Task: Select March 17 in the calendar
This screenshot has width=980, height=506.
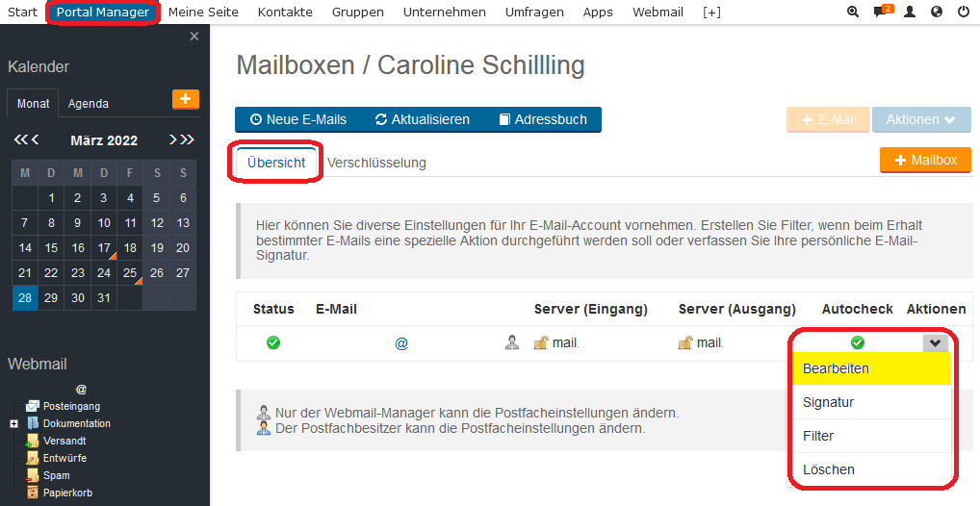Action: (x=104, y=248)
